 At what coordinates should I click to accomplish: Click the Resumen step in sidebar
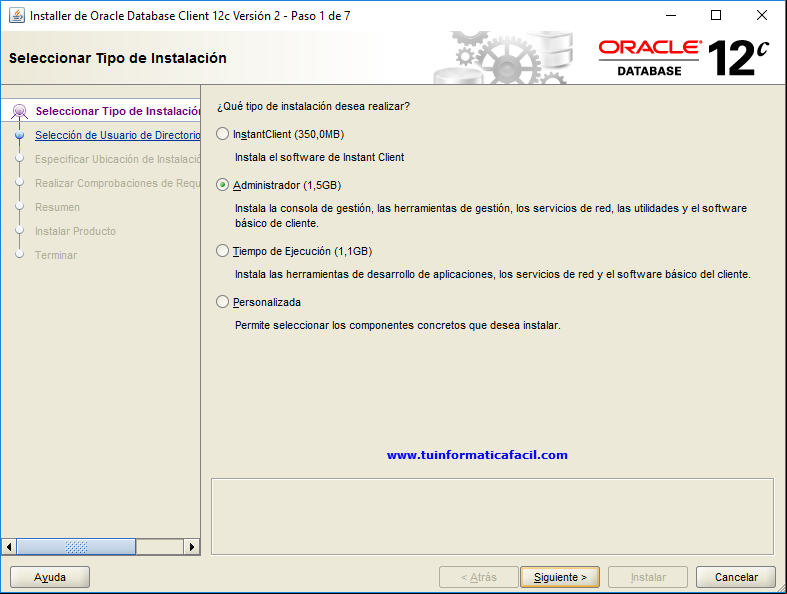point(57,207)
